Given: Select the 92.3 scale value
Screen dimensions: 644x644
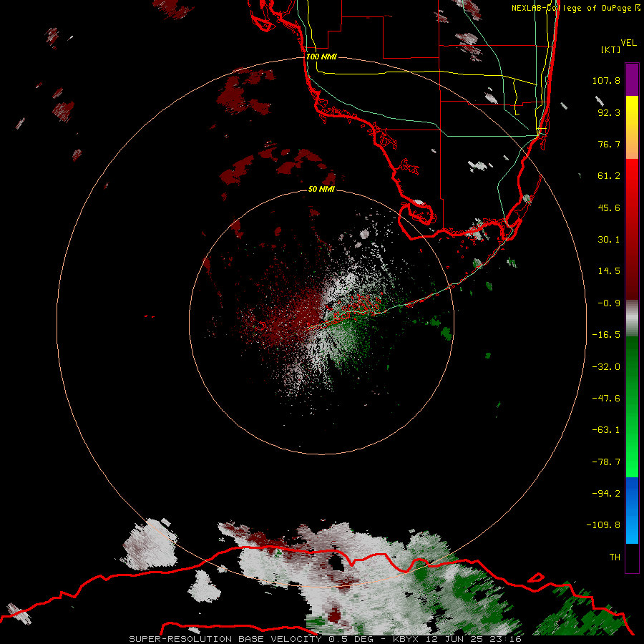Looking at the screenshot, I should click(609, 112).
